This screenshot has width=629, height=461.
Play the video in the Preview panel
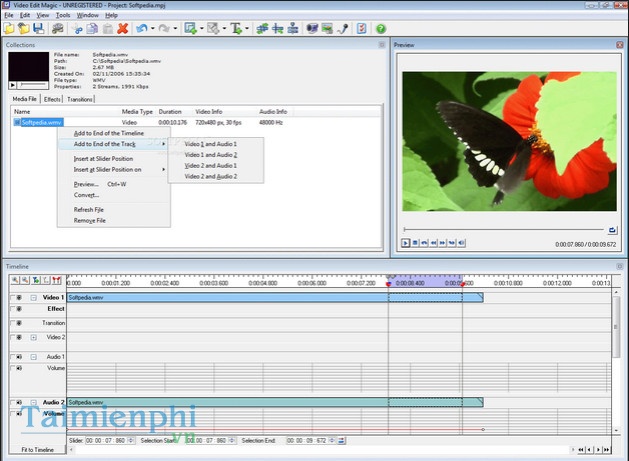tap(406, 243)
